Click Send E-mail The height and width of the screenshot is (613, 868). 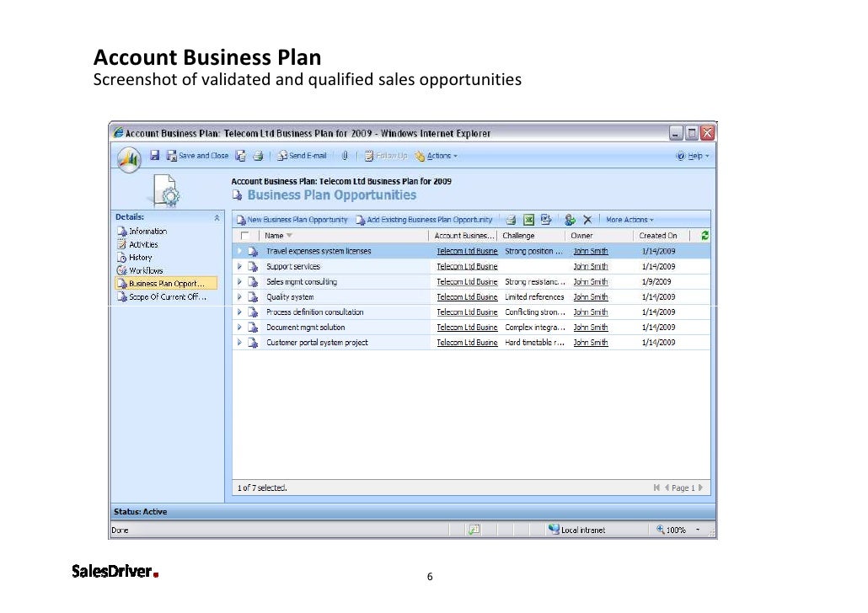pyautogui.click(x=302, y=156)
